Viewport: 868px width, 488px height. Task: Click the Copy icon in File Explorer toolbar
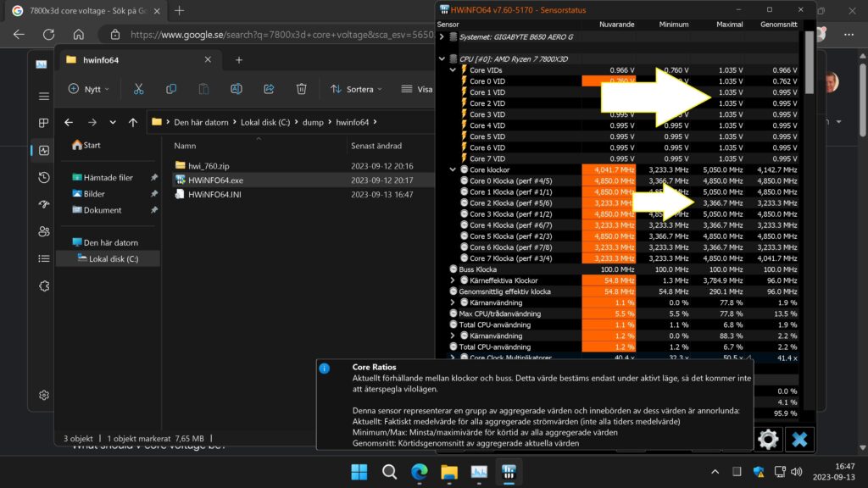pyautogui.click(x=171, y=89)
